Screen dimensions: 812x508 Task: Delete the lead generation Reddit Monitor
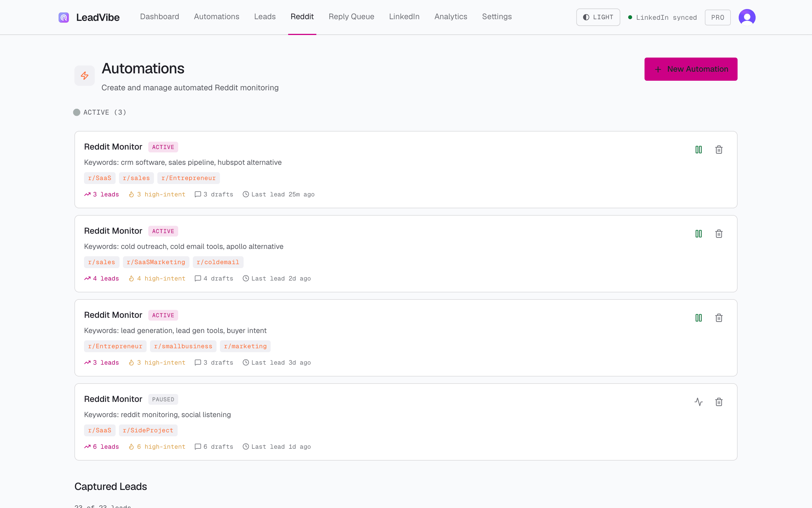click(719, 318)
